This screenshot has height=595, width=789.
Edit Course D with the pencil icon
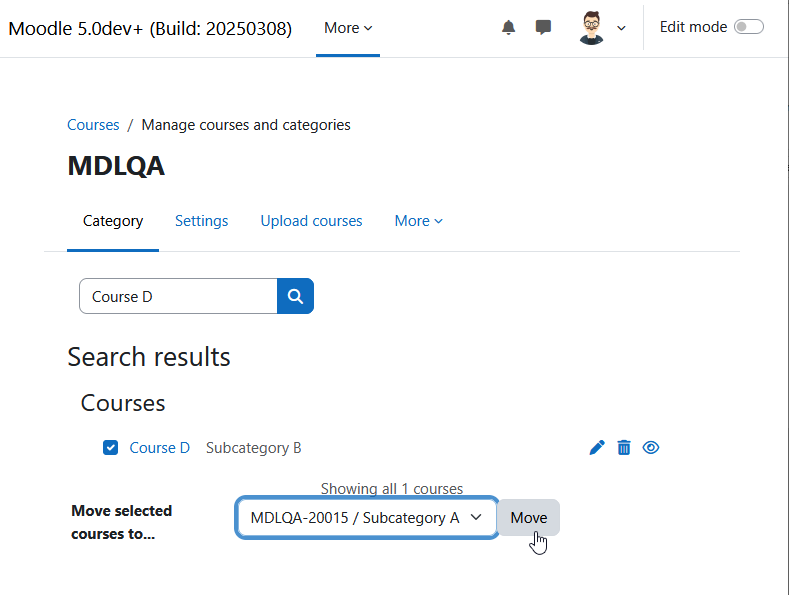[x=597, y=448]
